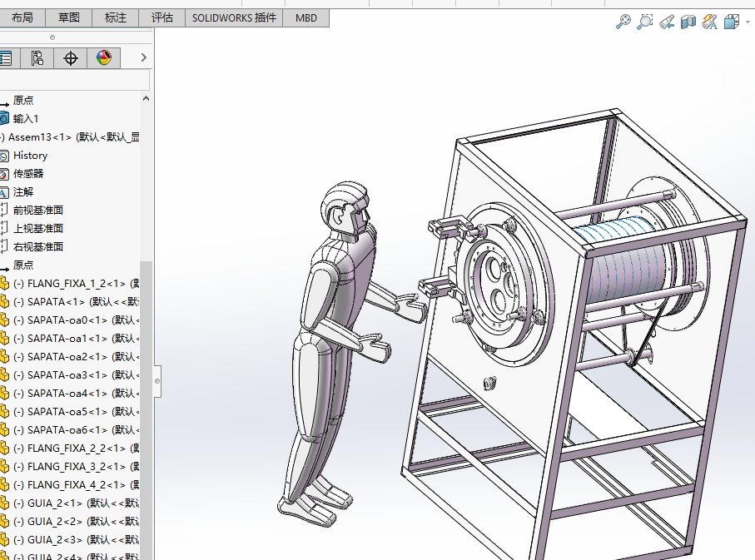Open the 草图 ribbon tab

[x=69, y=17]
